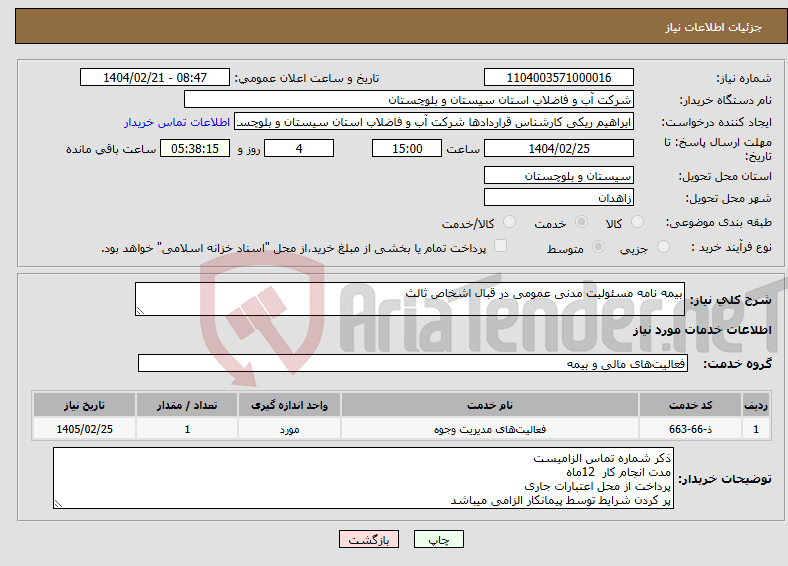Click the announcement date field 1404/02/21 - 08:47
Screen dimensions: 788x566
tap(155, 77)
